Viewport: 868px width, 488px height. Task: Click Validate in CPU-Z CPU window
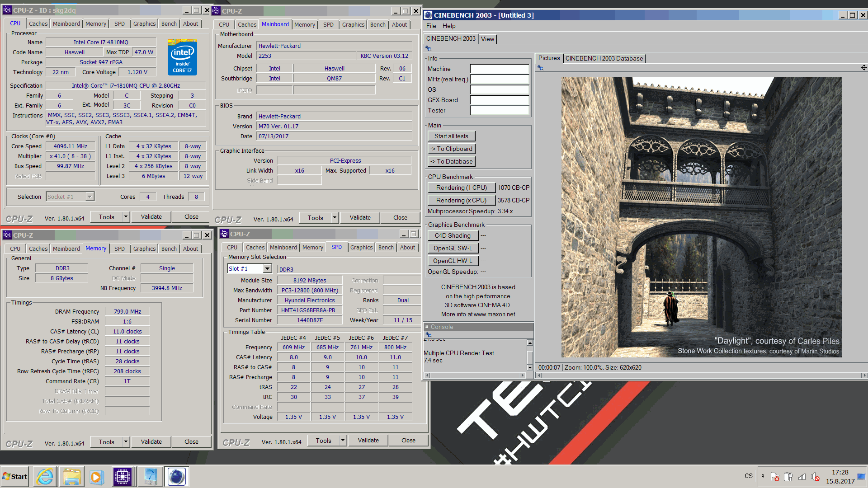(151, 217)
